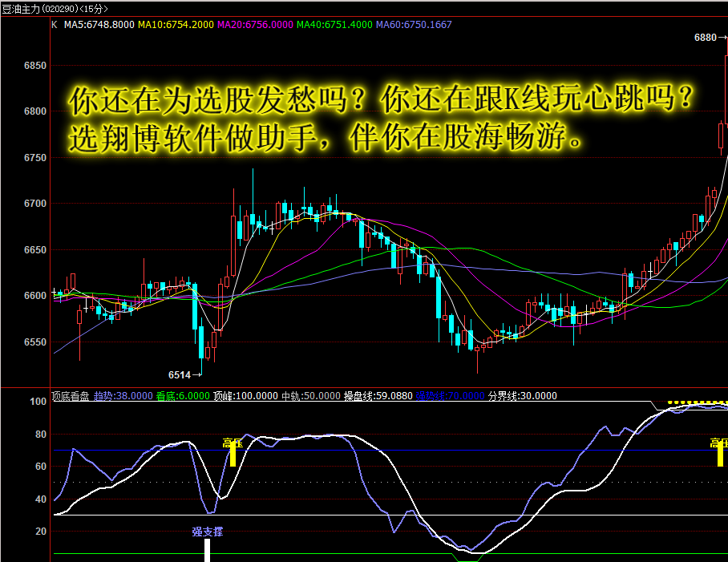Screen dimensions: 728x562
Task: Click the 顶峰:100.0000 value
Action: (245, 396)
